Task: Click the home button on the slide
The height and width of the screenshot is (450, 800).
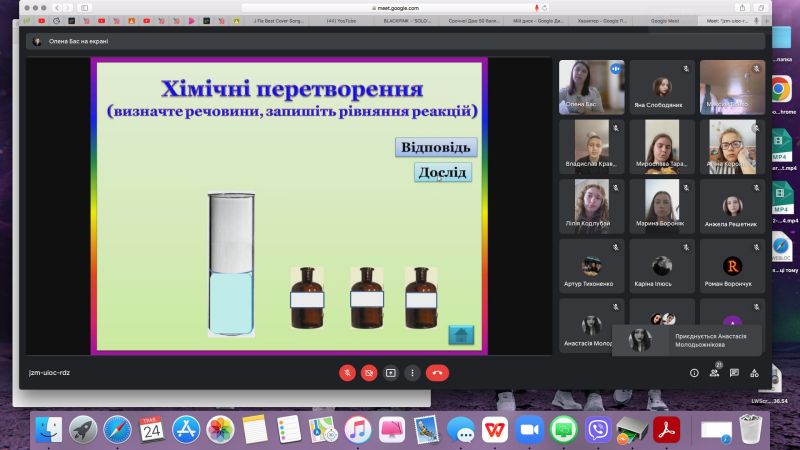Action: 461,335
